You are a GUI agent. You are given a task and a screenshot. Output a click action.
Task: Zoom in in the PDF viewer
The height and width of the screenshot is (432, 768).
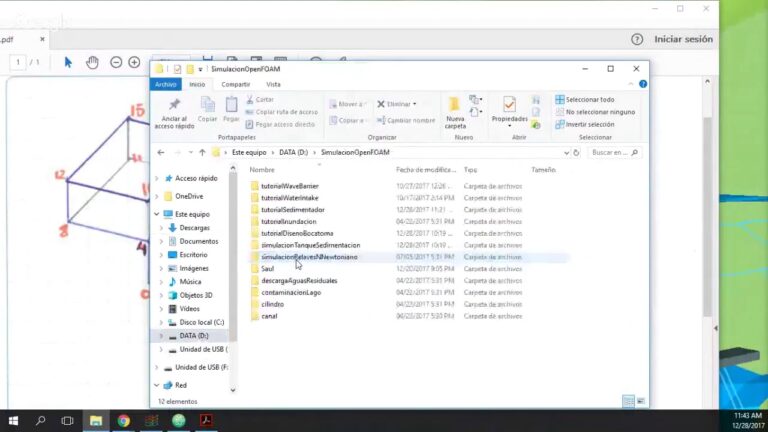coord(134,62)
